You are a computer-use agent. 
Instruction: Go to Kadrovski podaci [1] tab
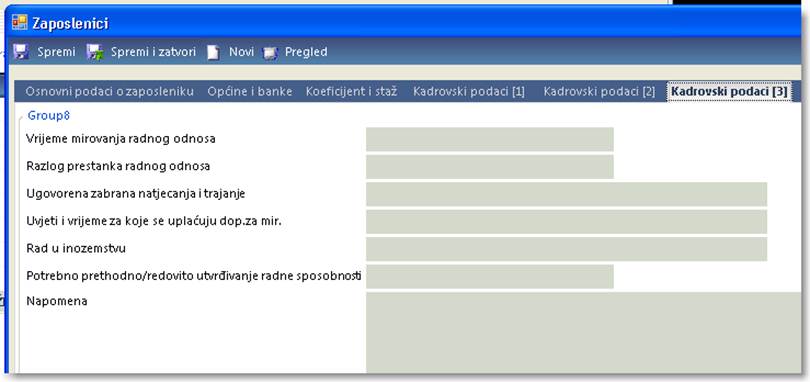[469, 91]
